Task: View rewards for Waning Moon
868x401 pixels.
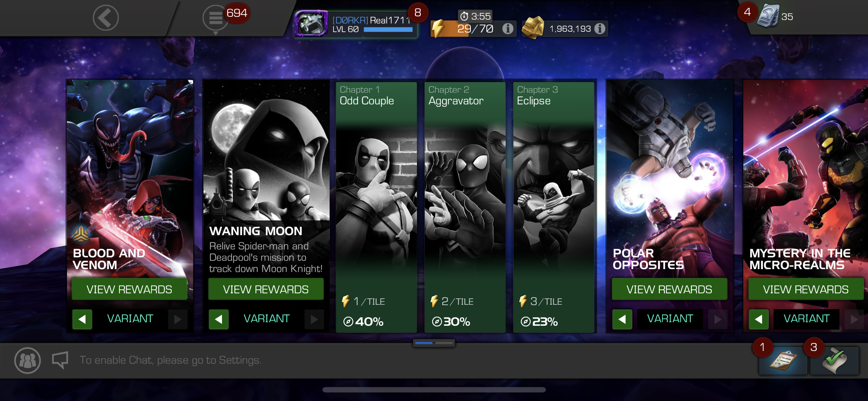Action: pos(266,289)
